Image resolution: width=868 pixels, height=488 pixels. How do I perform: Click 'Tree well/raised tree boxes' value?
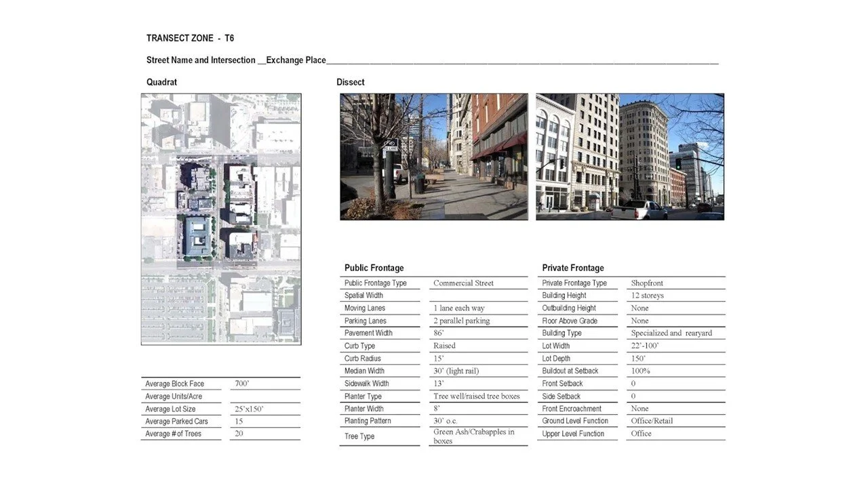477,396
